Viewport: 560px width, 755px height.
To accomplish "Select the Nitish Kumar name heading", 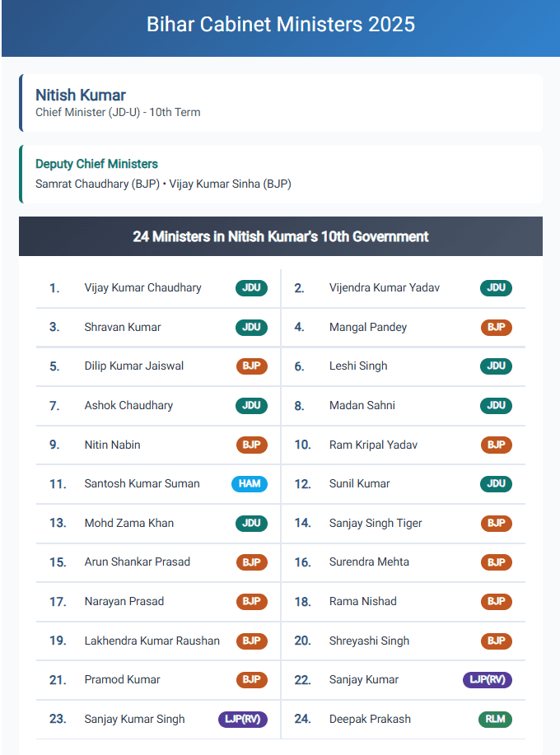I will click(81, 96).
